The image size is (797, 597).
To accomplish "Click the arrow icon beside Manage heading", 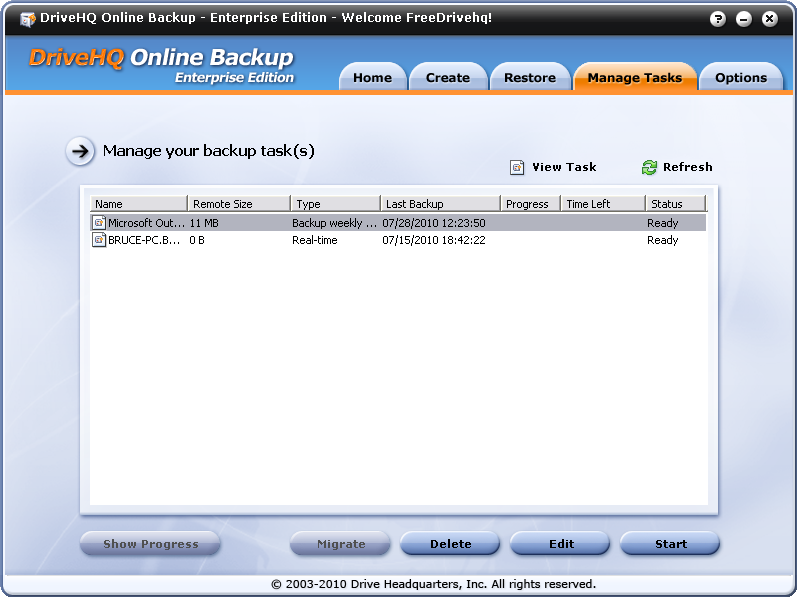I will [80, 151].
